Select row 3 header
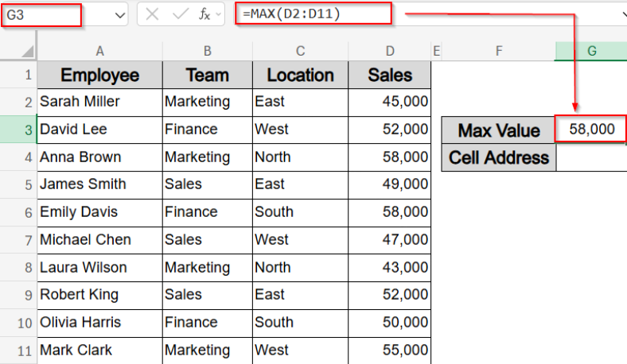Image resolution: width=627 pixels, height=364 pixels. (x=18, y=130)
